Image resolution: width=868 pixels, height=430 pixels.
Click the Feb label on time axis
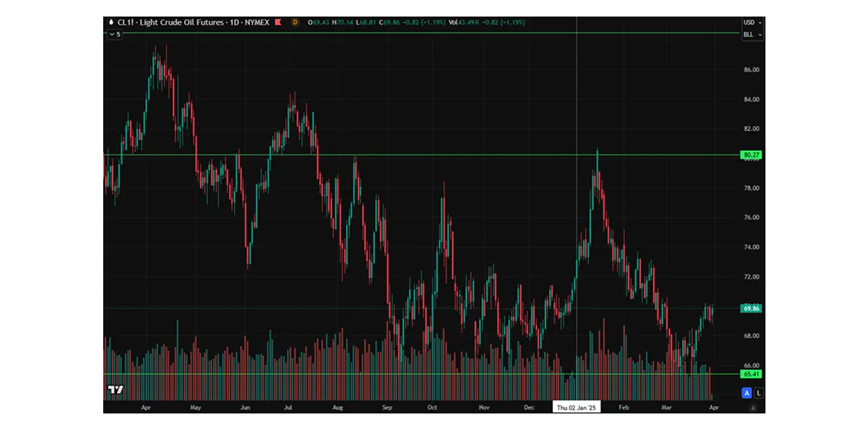623,408
